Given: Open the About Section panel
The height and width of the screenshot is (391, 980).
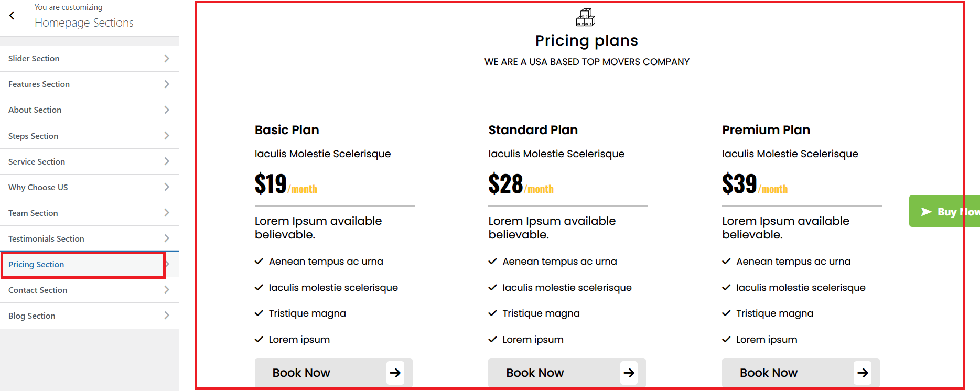Looking at the screenshot, I should pyautogui.click(x=35, y=110).
